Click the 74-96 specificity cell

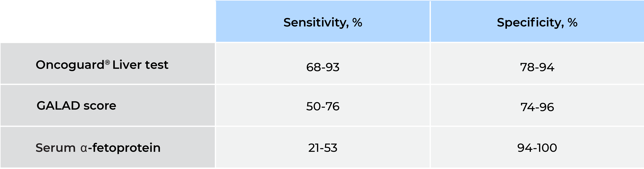click(x=537, y=107)
